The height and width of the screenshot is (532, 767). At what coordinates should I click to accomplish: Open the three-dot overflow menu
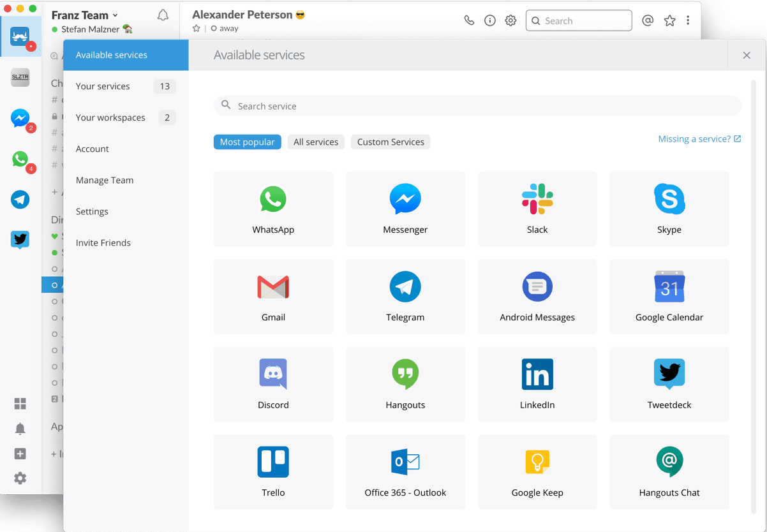688,20
